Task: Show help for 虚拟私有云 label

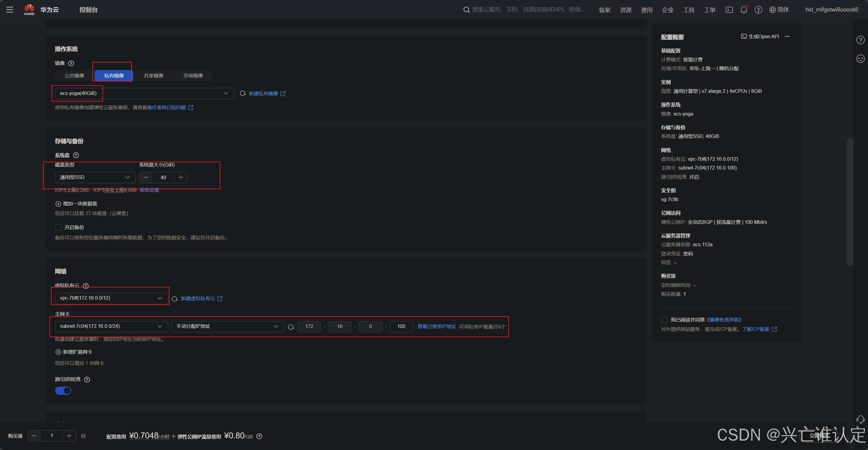Action: tap(85, 286)
